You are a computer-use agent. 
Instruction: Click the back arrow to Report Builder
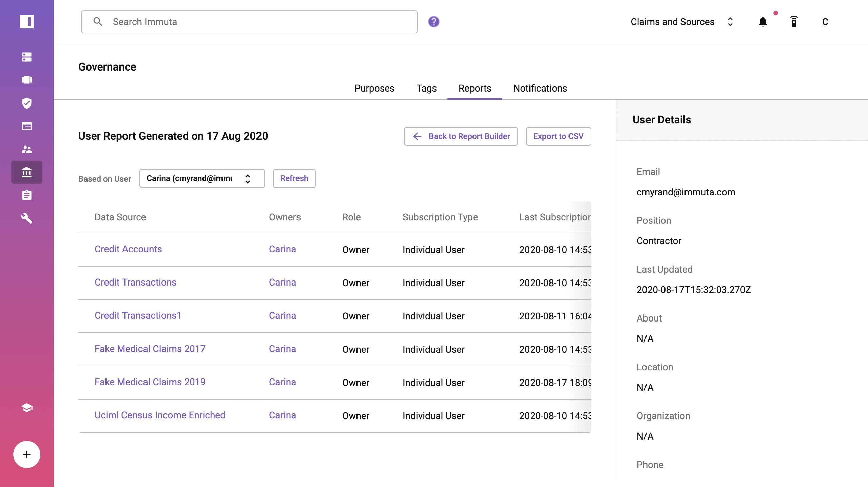(x=417, y=136)
